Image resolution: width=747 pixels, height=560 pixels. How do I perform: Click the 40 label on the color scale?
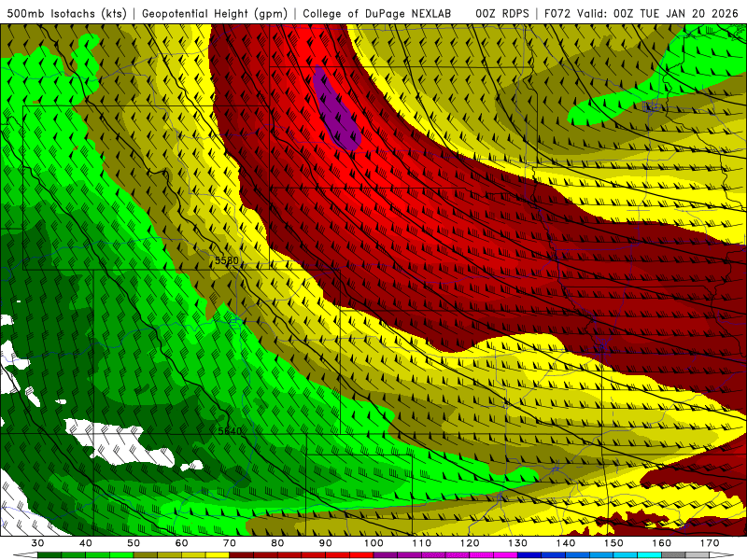86,543
